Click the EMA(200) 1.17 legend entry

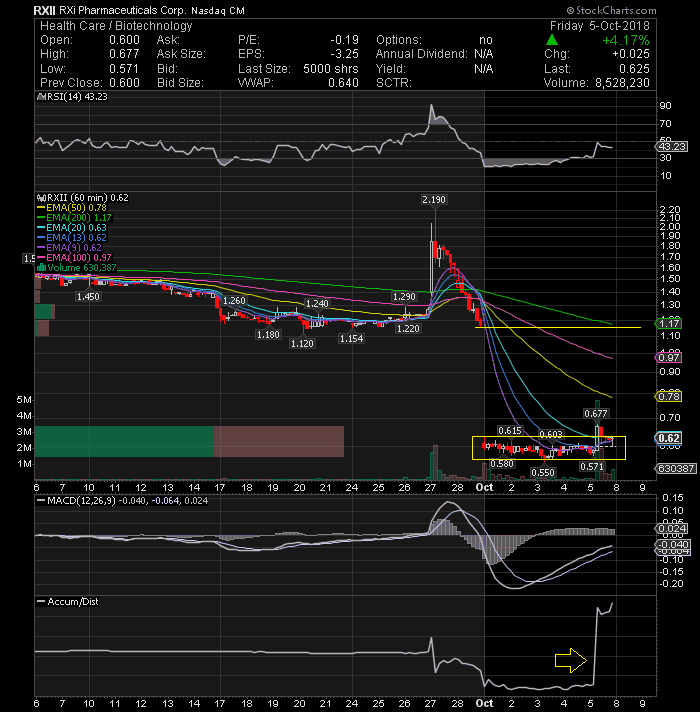[x=74, y=218]
